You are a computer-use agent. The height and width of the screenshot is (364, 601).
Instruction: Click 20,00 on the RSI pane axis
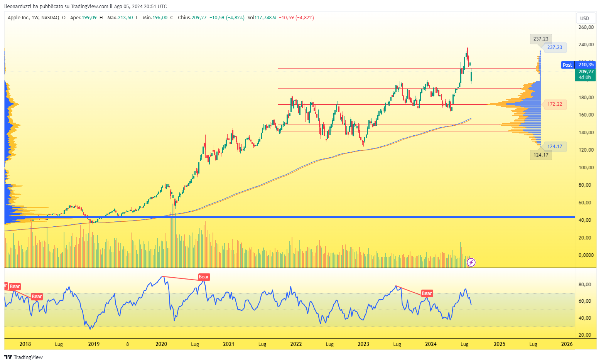click(585, 335)
